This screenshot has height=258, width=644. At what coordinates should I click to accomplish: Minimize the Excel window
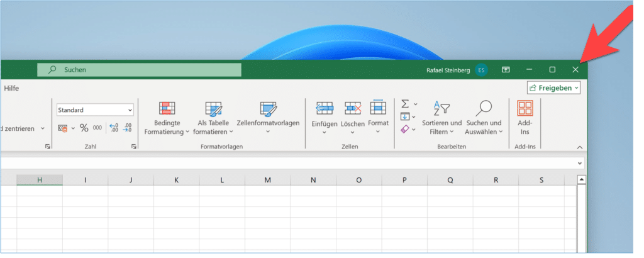(530, 70)
